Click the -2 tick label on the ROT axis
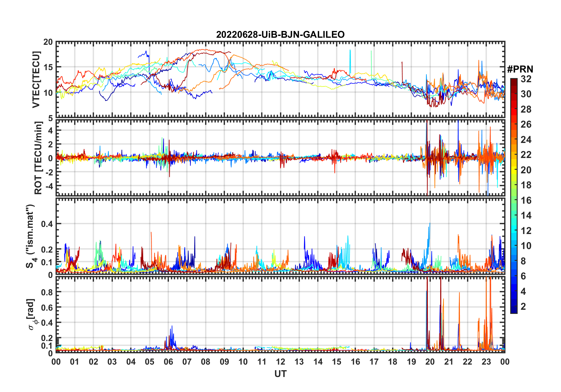This screenshot has width=561, height=392. [x=49, y=172]
